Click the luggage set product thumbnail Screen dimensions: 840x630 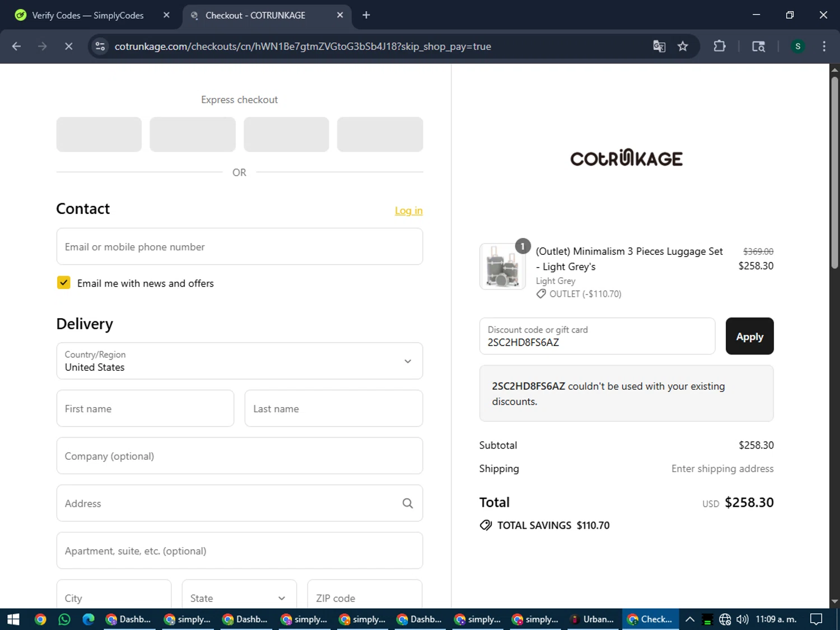[502, 267]
